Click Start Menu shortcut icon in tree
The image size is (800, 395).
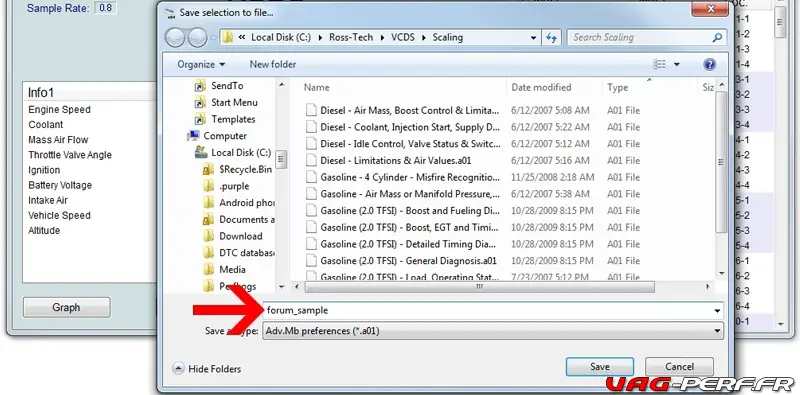tap(200, 103)
